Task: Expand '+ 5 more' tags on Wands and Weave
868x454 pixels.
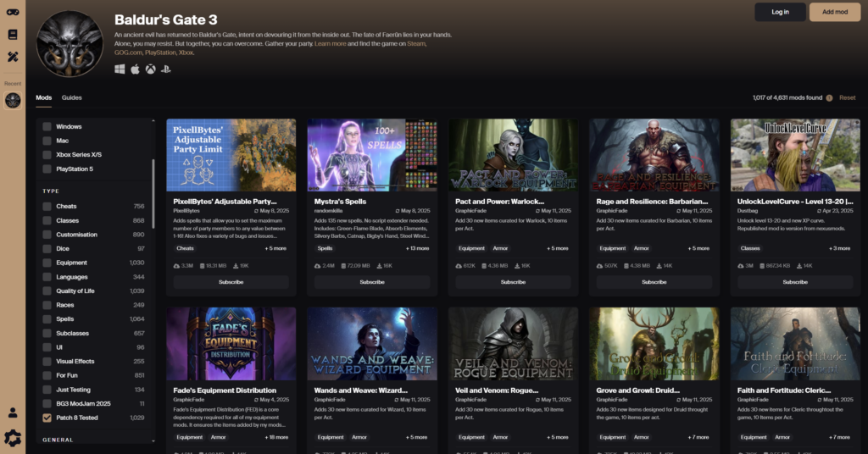Action: coord(416,437)
